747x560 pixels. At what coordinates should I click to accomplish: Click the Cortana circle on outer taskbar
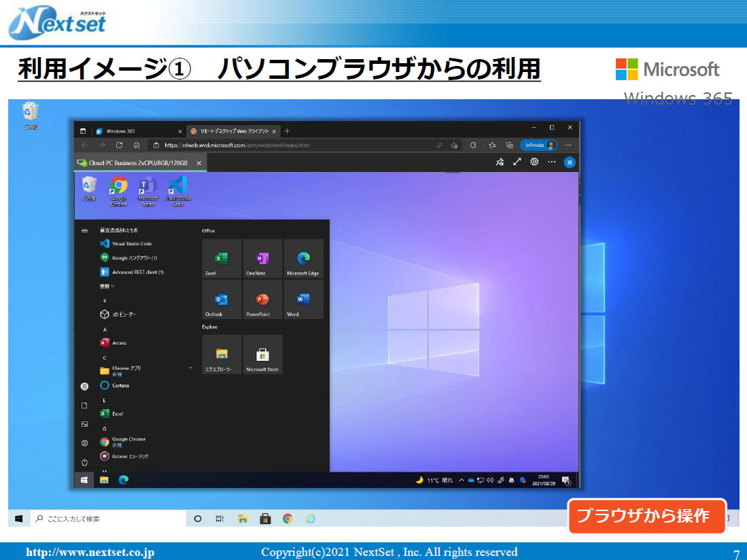(198, 519)
